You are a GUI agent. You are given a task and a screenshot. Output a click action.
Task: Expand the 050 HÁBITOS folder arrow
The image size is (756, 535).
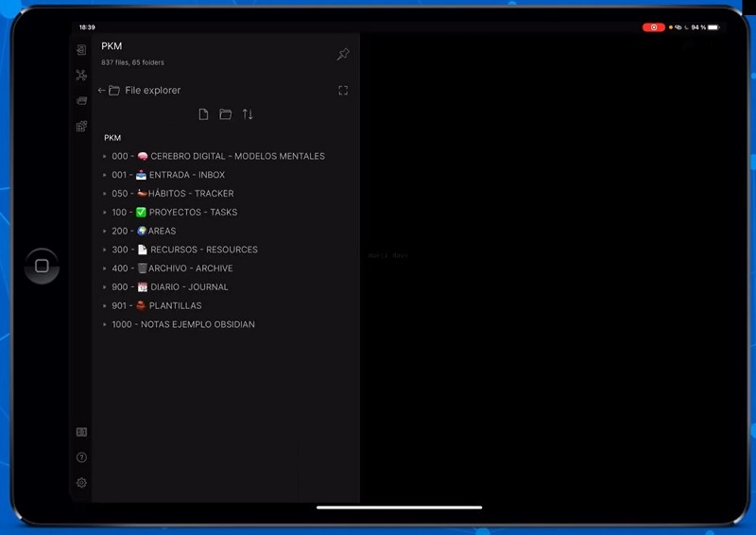(x=105, y=194)
